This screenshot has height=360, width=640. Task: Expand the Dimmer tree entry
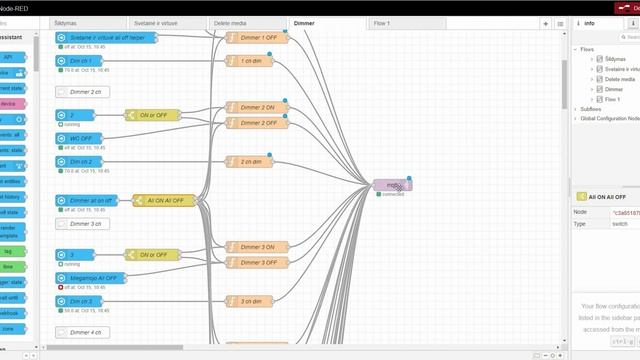click(592, 89)
